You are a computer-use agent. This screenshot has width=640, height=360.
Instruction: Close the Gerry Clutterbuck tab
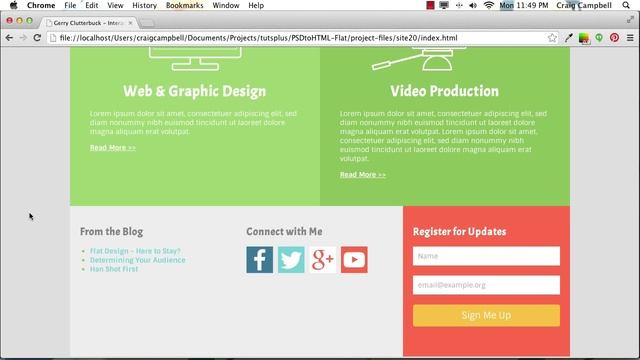tap(130, 23)
